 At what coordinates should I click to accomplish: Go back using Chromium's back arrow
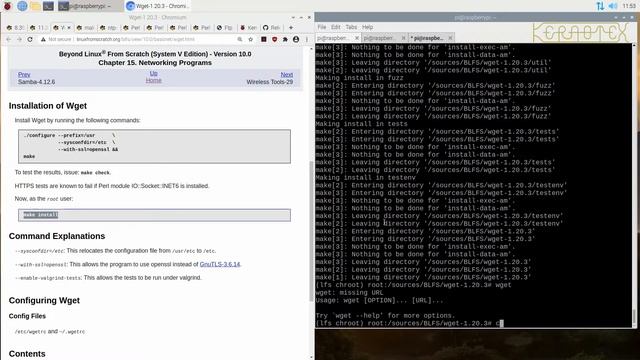click(x=9, y=39)
